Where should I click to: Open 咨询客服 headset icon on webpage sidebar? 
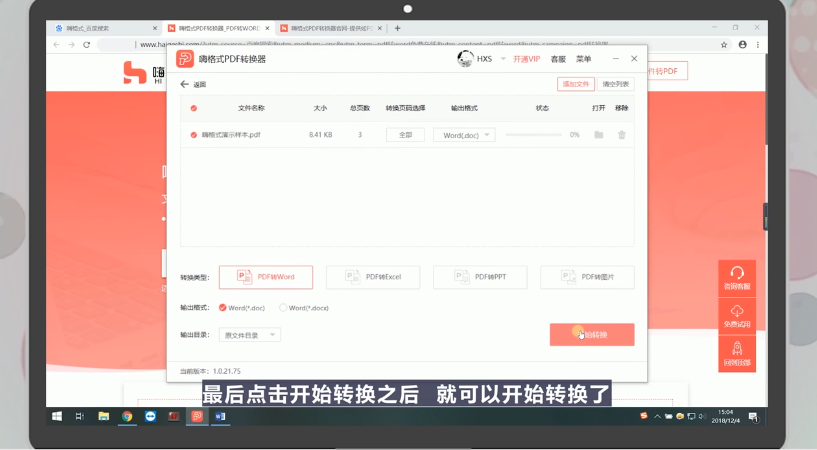pyautogui.click(x=737, y=272)
